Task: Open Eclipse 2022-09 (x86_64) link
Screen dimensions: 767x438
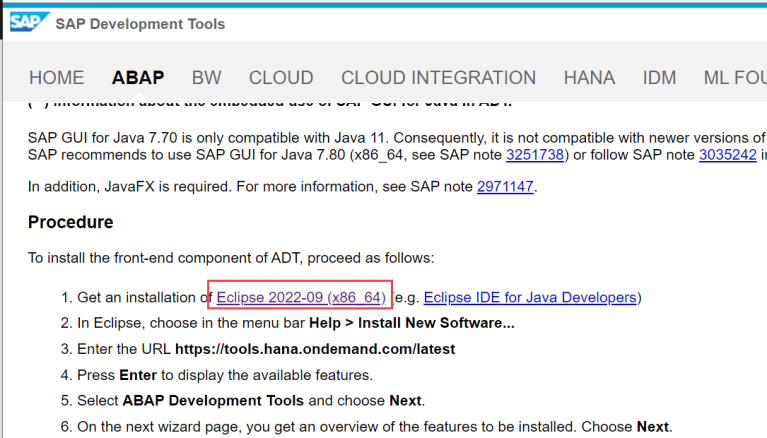Action: tap(301, 298)
